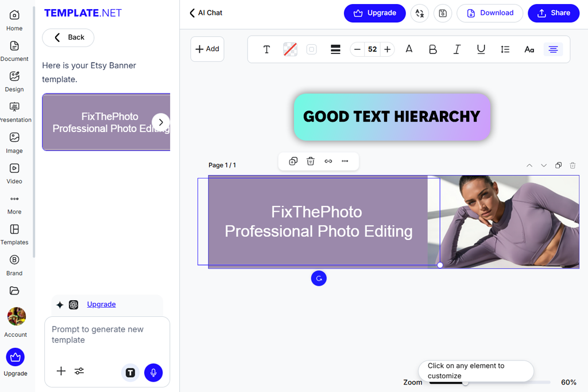Delete the selected element with trash icon

[311, 161]
